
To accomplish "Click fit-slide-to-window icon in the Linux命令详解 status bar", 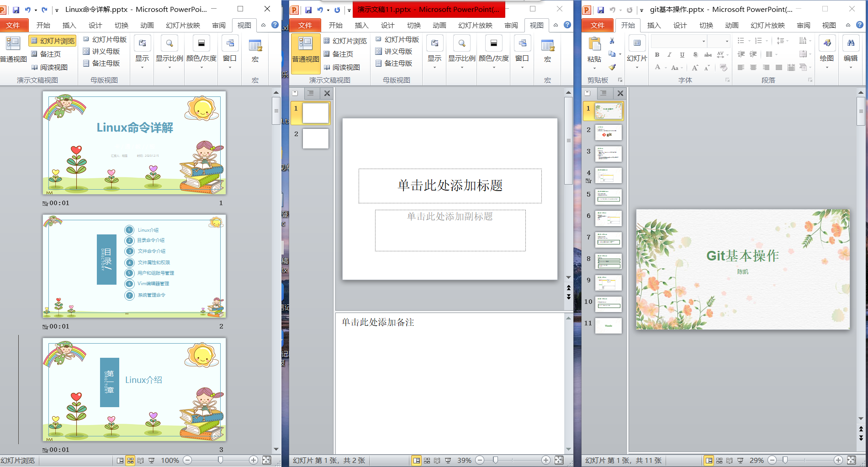I will pos(267,460).
